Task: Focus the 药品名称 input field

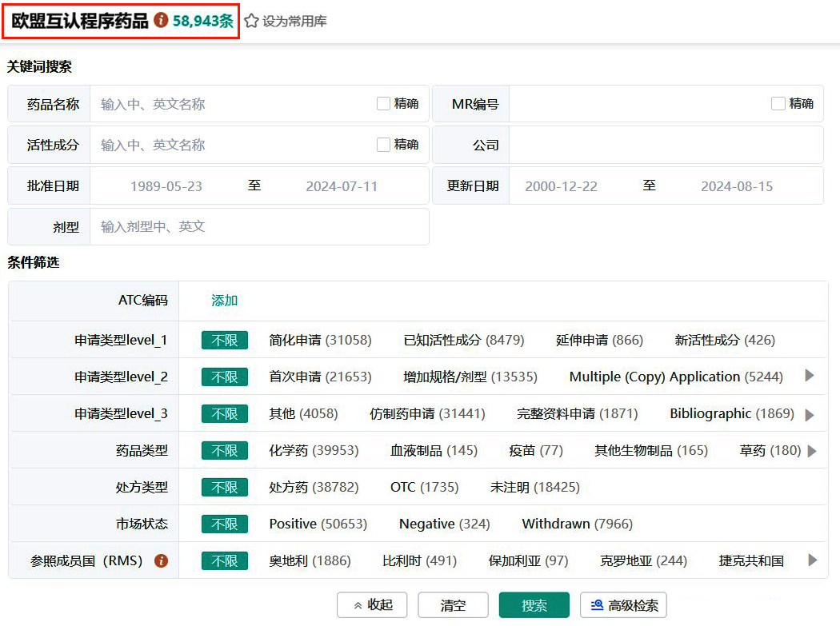Action: point(232,104)
